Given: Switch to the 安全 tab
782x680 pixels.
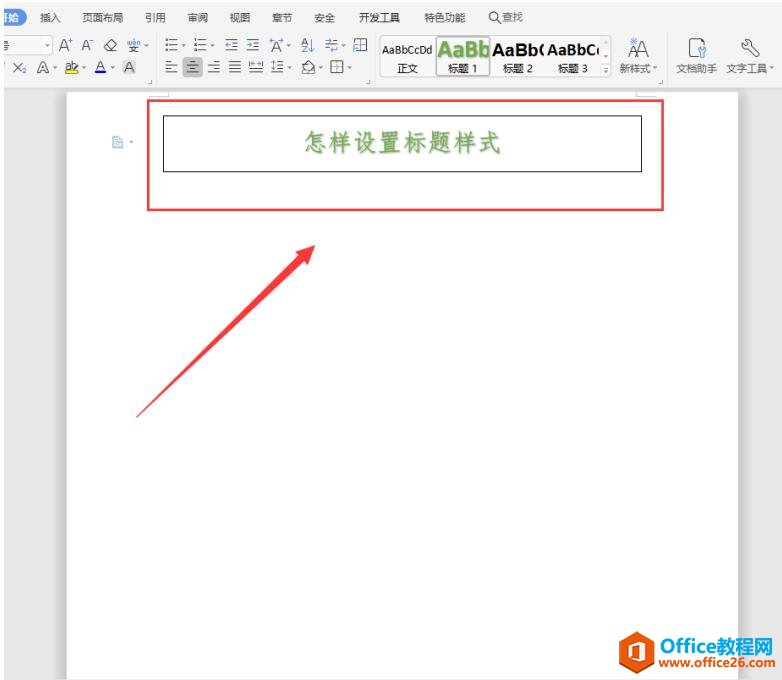Looking at the screenshot, I should click(x=325, y=17).
